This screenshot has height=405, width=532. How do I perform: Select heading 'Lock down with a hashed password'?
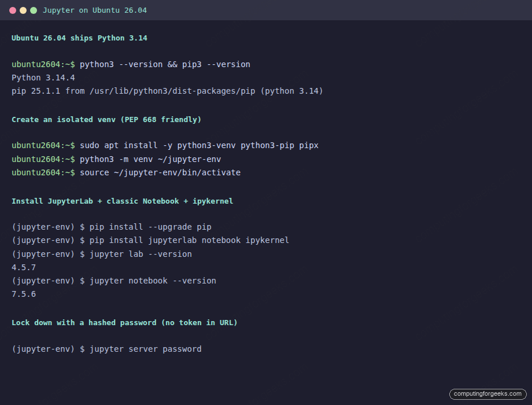click(x=124, y=323)
